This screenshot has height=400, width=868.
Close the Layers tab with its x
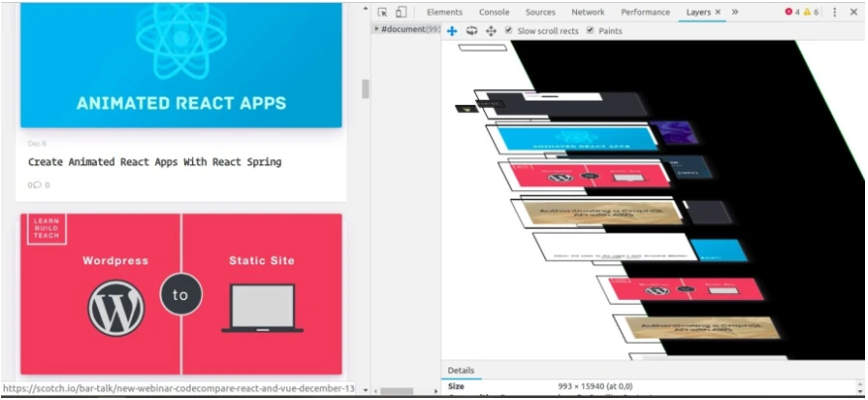click(718, 12)
